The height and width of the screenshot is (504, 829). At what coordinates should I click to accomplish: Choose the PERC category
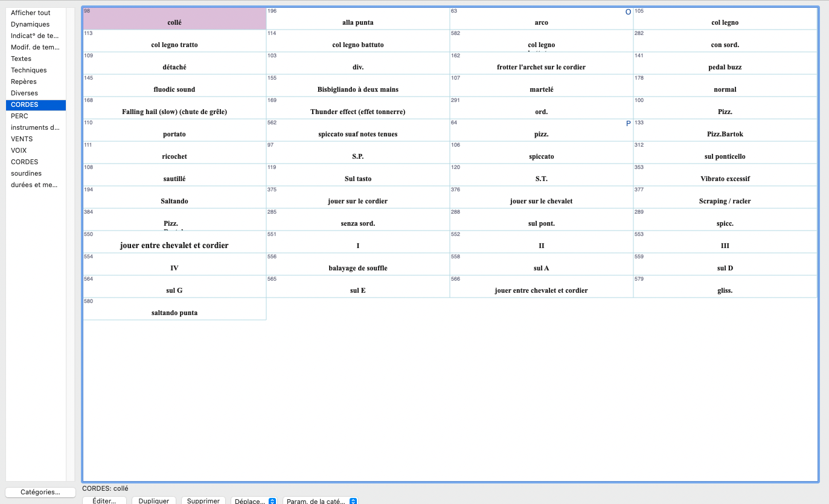[19, 116]
